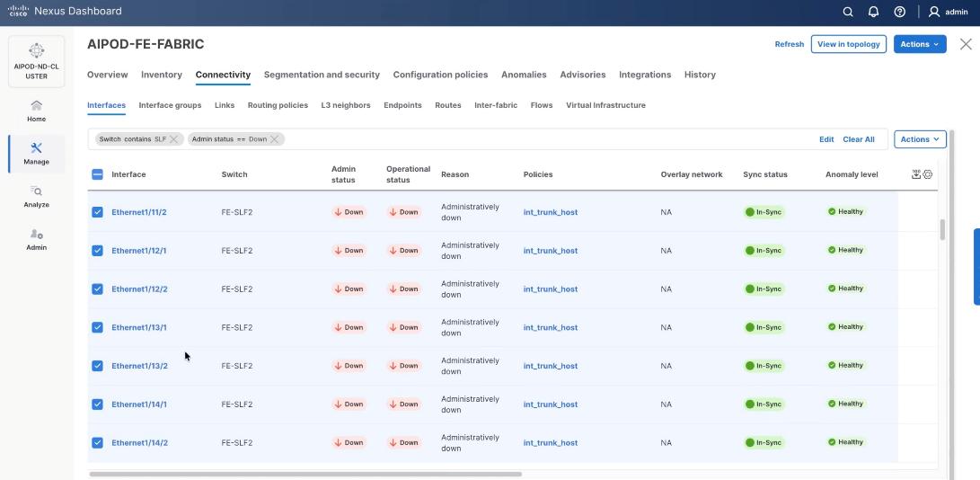Click the blue side panel handle
The width and height of the screenshot is (980, 480).
point(976,267)
